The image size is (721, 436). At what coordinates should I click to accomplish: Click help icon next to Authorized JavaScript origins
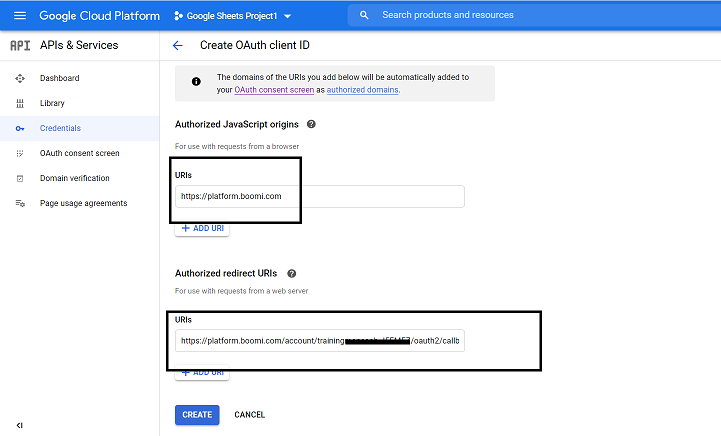click(x=311, y=124)
